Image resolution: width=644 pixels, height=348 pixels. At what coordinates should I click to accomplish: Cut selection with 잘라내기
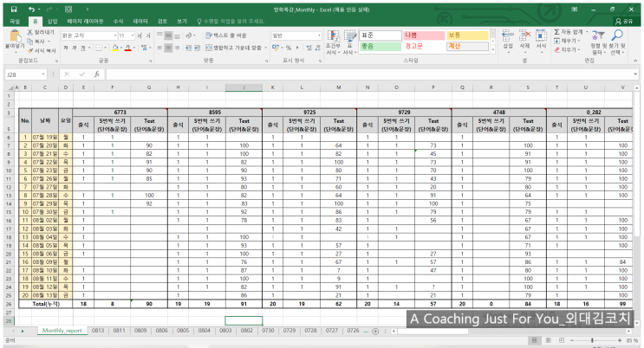point(41,32)
